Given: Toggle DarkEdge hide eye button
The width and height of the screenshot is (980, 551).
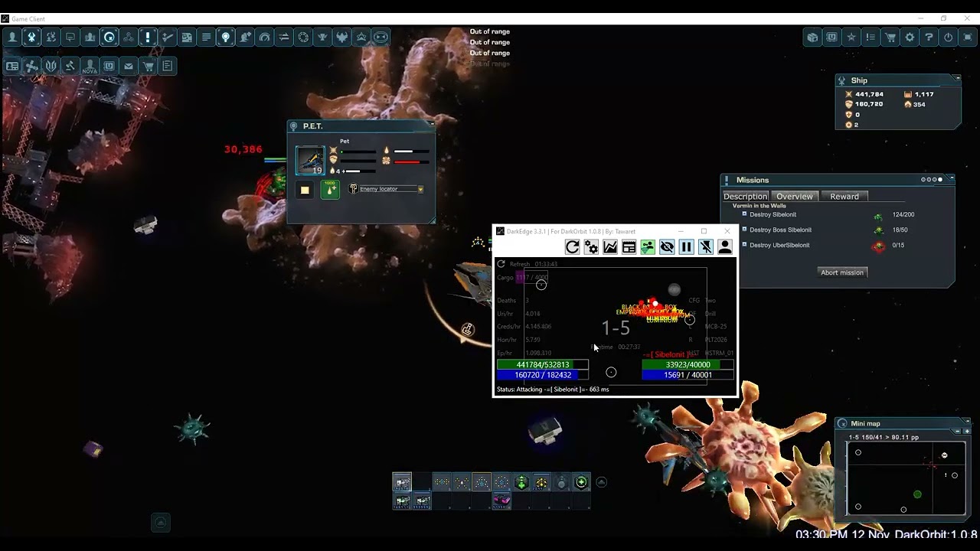Looking at the screenshot, I should click(667, 246).
